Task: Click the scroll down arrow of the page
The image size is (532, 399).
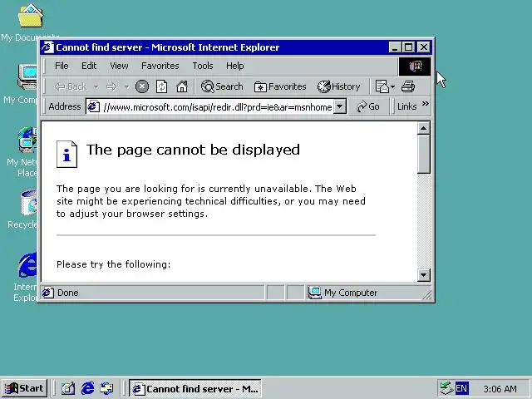Action: pyautogui.click(x=423, y=275)
